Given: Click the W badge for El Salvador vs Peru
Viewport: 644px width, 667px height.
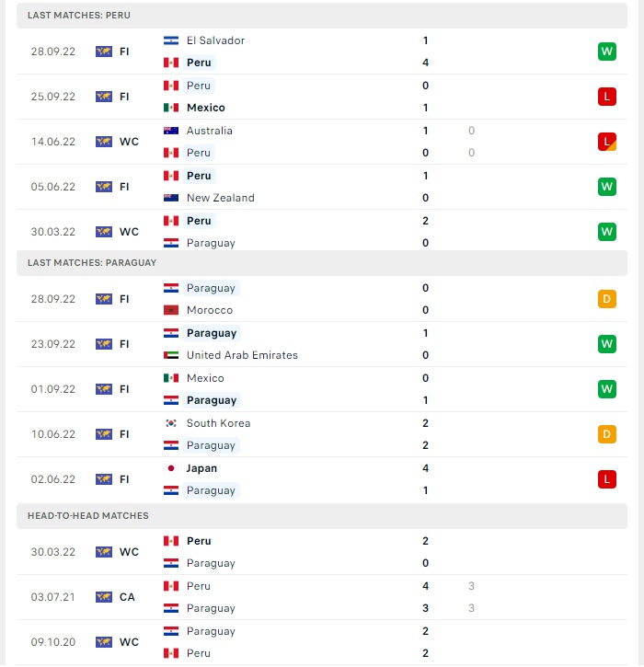Looking at the screenshot, I should [x=606, y=52].
